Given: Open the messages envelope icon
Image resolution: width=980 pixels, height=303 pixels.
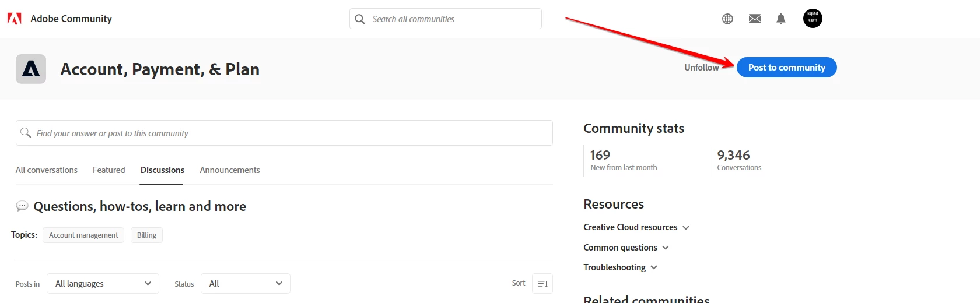Looking at the screenshot, I should (x=755, y=19).
